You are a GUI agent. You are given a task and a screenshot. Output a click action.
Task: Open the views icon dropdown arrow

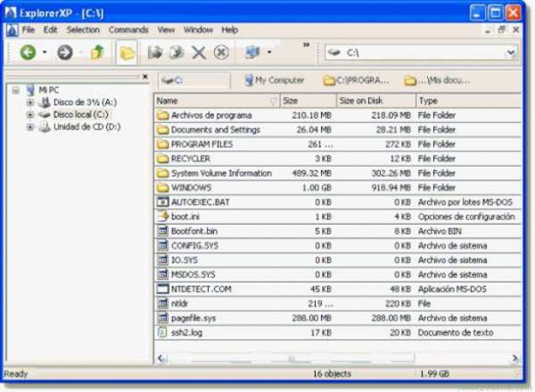coord(269,52)
